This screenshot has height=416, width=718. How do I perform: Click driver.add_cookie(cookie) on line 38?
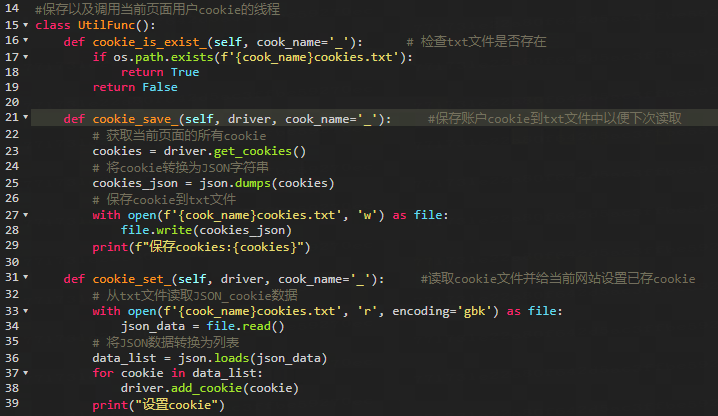[x=210, y=389]
